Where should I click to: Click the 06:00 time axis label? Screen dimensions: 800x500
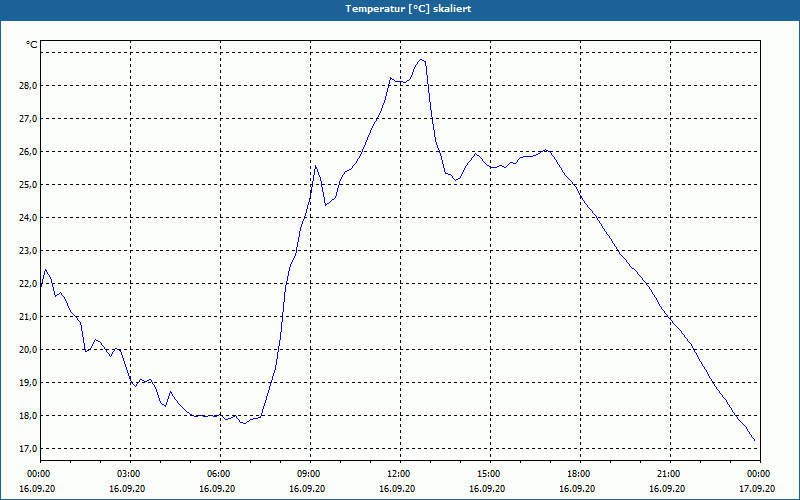[221, 474]
